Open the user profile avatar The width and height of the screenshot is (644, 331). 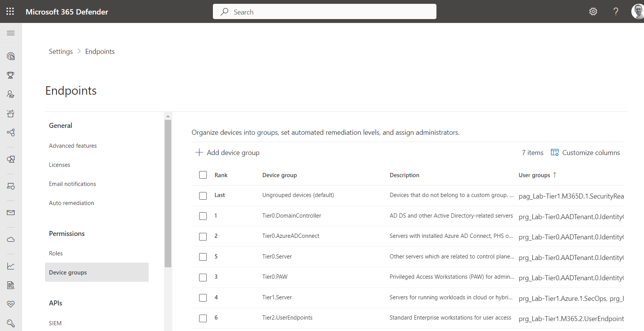tap(638, 11)
